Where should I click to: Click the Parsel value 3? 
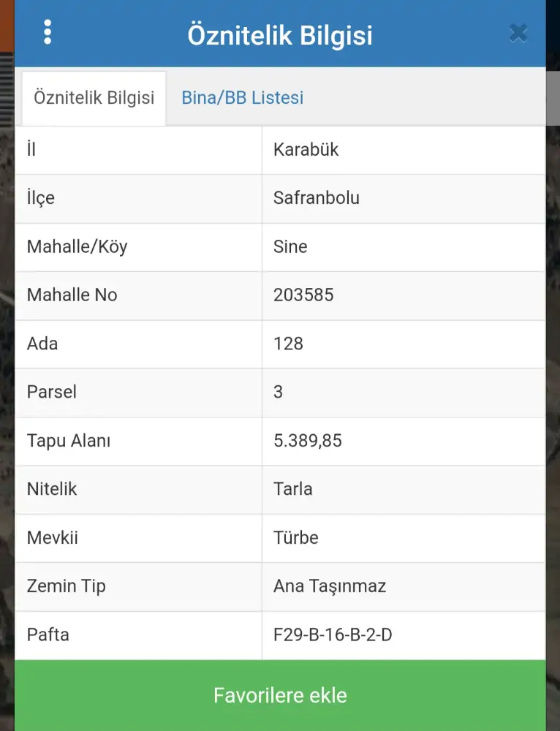278,392
